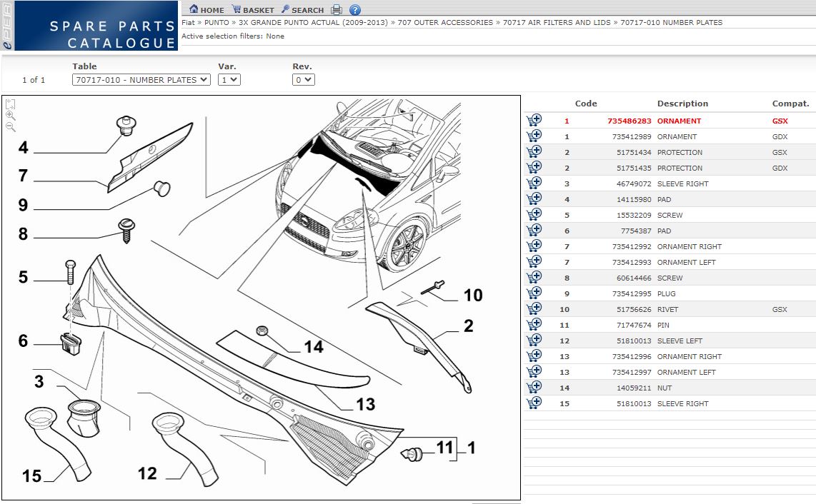This screenshot has height=504, width=816.
Task: Add RIVET 51756626 to basket
Action: [534, 308]
